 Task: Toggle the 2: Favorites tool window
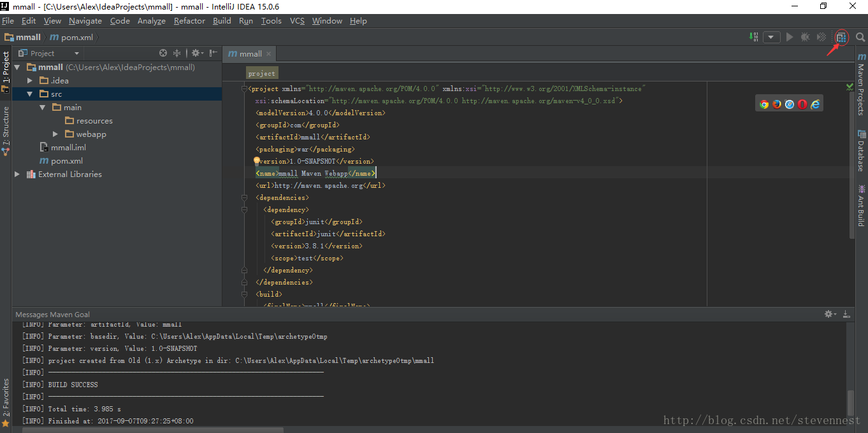coord(6,402)
